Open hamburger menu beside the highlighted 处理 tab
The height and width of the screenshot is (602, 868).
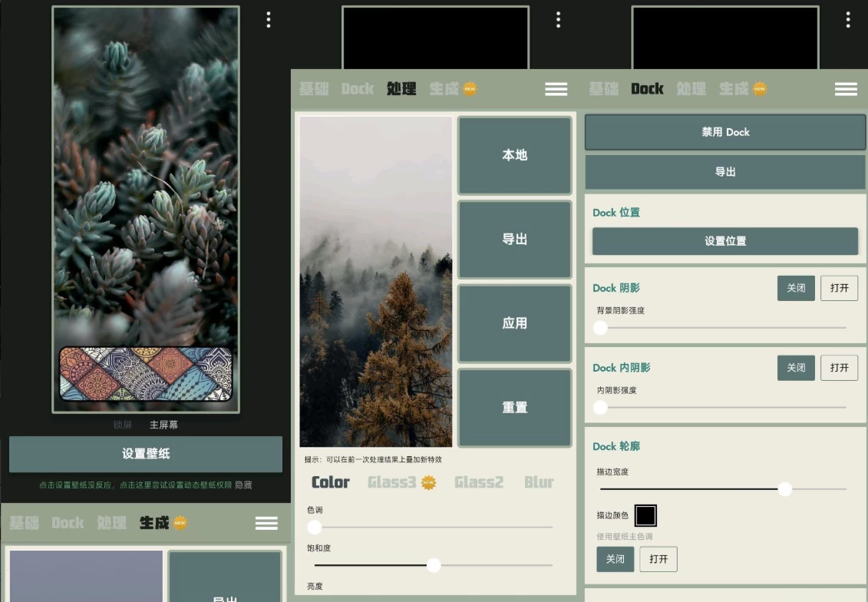[x=556, y=89]
